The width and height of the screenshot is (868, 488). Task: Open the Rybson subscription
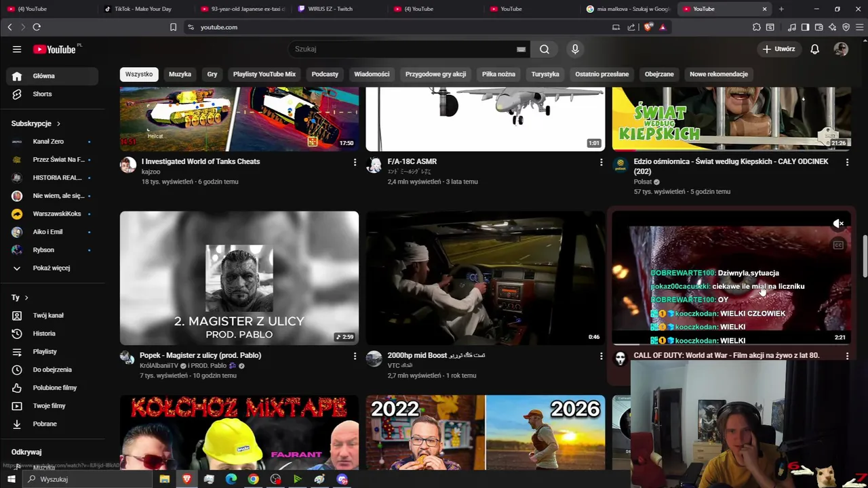point(53,250)
